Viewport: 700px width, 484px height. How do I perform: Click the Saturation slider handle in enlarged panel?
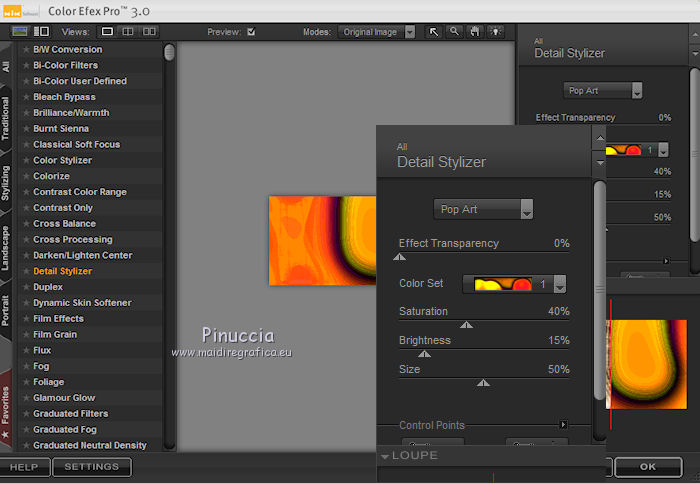(x=466, y=325)
